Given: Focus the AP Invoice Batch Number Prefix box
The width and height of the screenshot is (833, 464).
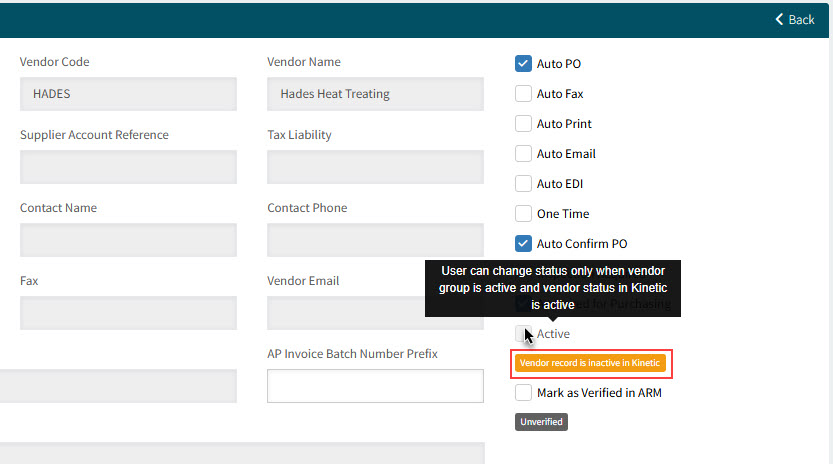Looking at the screenshot, I should (375, 386).
